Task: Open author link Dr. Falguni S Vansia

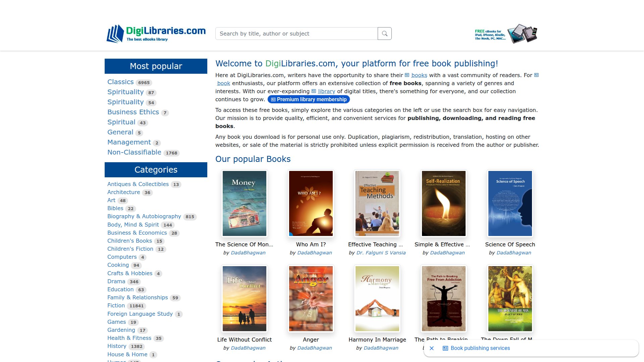Action: tap(381, 253)
